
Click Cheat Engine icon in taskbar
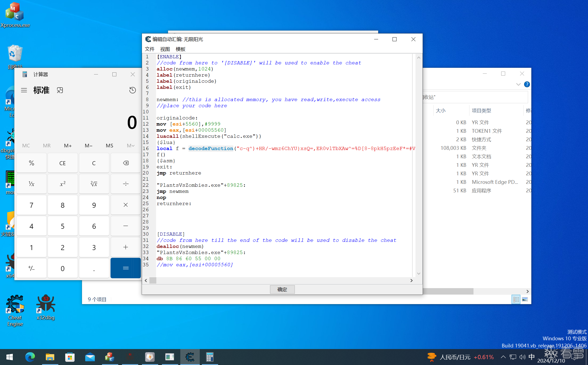tap(190, 357)
